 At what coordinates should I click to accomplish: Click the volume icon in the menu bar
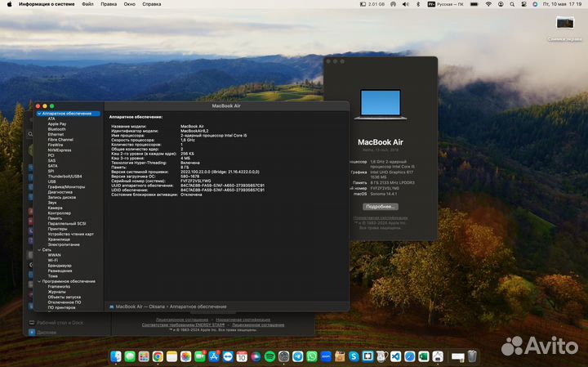(x=406, y=4)
